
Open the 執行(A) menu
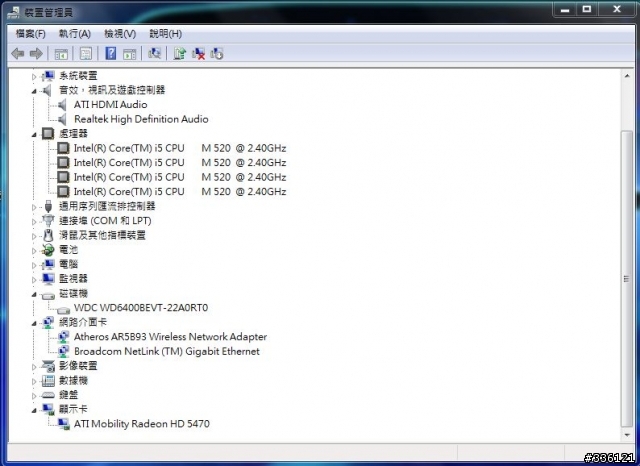point(75,34)
